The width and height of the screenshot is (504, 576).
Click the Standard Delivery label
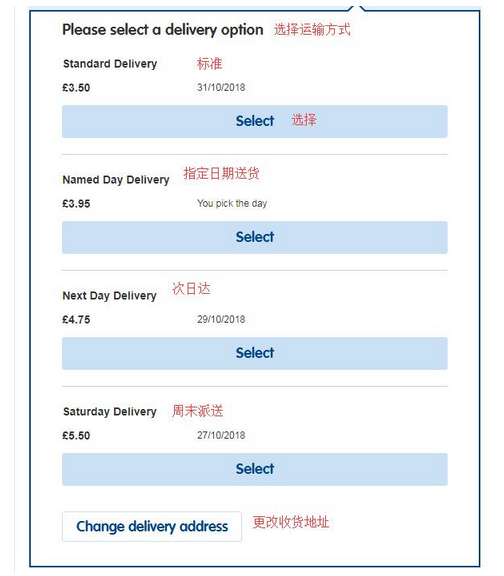[110, 64]
